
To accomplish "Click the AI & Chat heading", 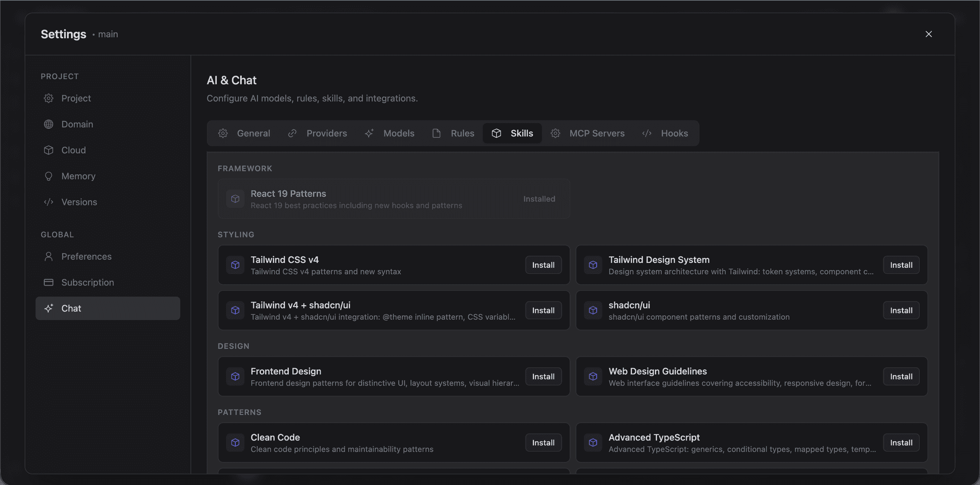I will point(231,80).
